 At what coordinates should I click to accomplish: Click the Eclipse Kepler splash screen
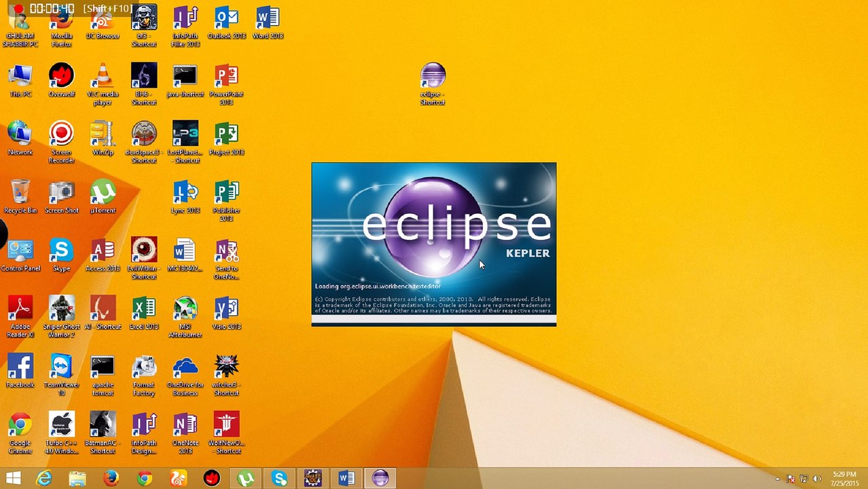tap(433, 244)
